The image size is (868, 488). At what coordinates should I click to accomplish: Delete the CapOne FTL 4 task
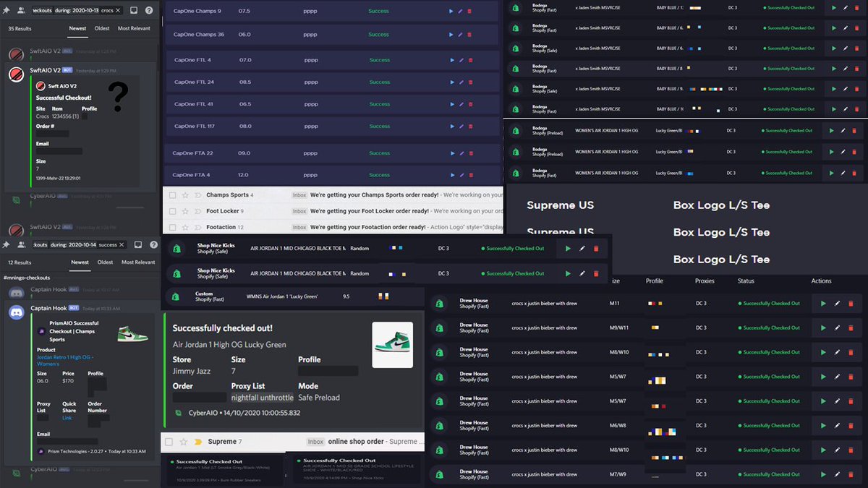point(470,60)
